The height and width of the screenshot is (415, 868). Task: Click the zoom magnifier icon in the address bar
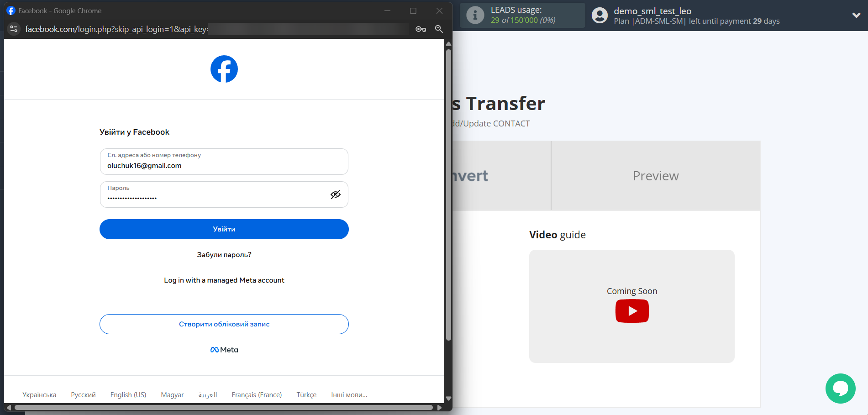pyautogui.click(x=439, y=29)
